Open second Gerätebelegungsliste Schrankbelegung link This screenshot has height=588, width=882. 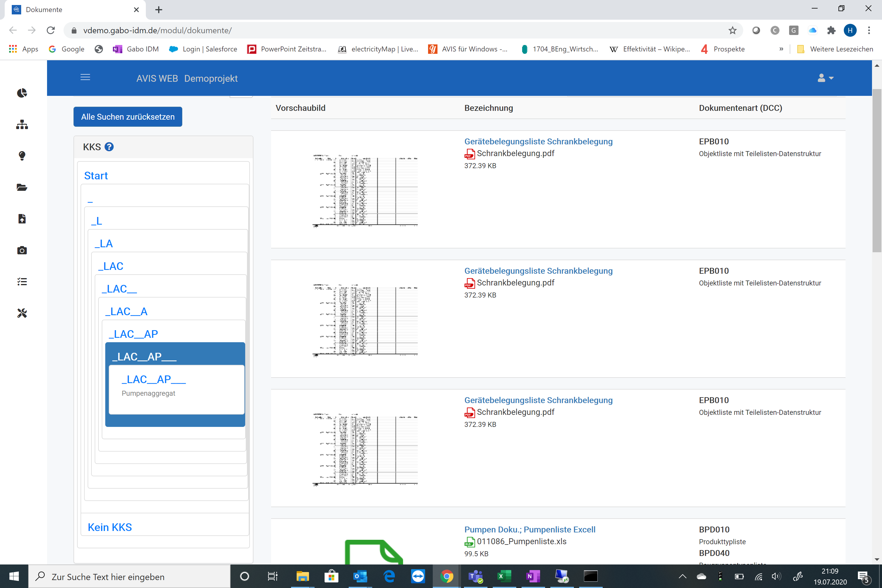click(538, 271)
